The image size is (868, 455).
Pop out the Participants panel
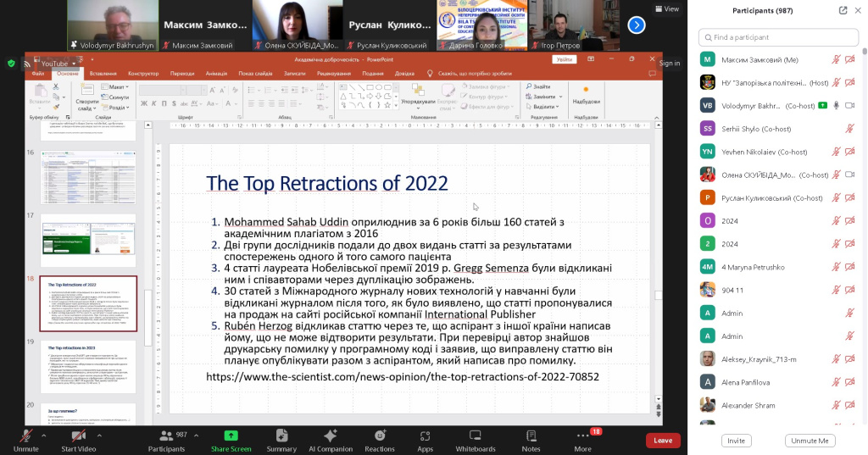(843, 10)
